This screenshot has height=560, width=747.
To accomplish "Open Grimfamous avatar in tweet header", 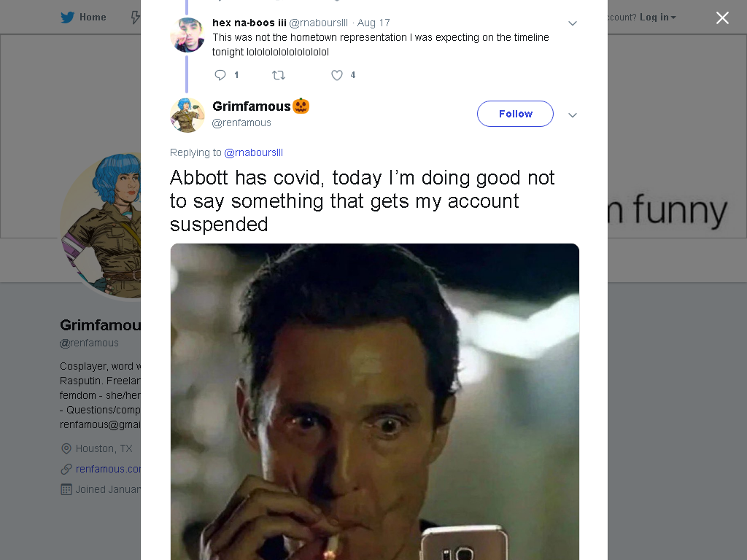I will click(x=187, y=114).
